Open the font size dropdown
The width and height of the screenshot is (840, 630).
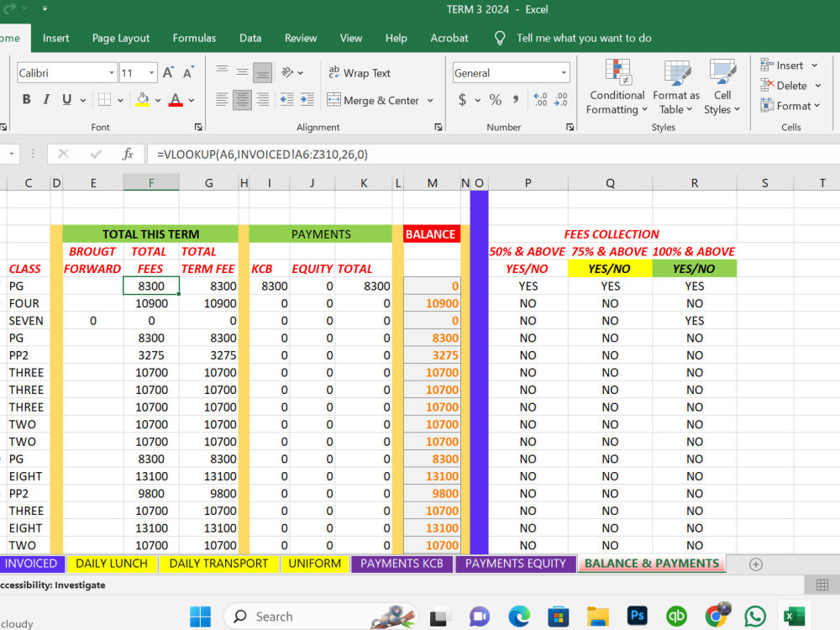pos(151,73)
